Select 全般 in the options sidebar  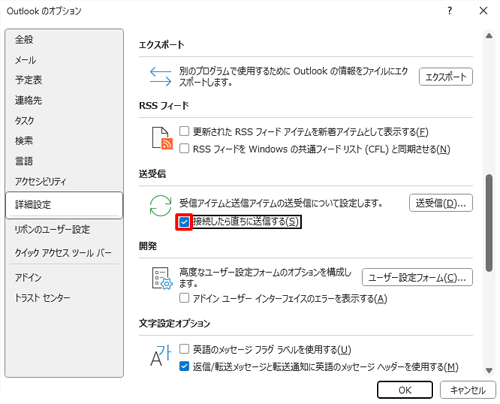tap(64, 40)
